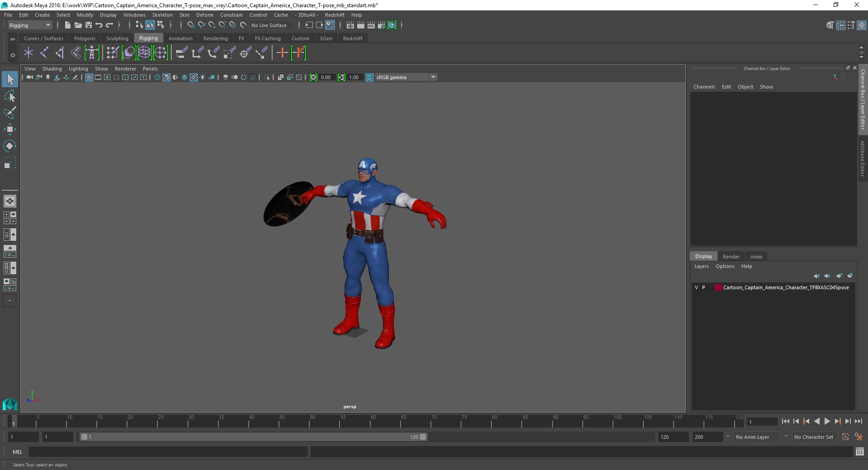The width and height of the screenshot is (868, 470).
Task: Open the Channels menu in Channel Box
Action: point(704,87)
